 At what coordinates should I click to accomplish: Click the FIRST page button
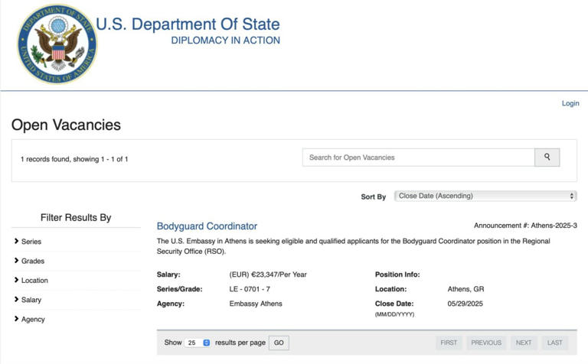coord(449,343)
